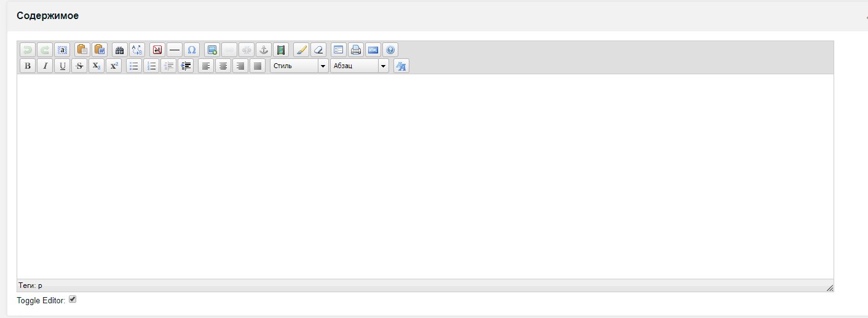Click the numbered list icon
The height and width of the screenshot is (318, 868).
pyautogui.click(x=151, y=66)
